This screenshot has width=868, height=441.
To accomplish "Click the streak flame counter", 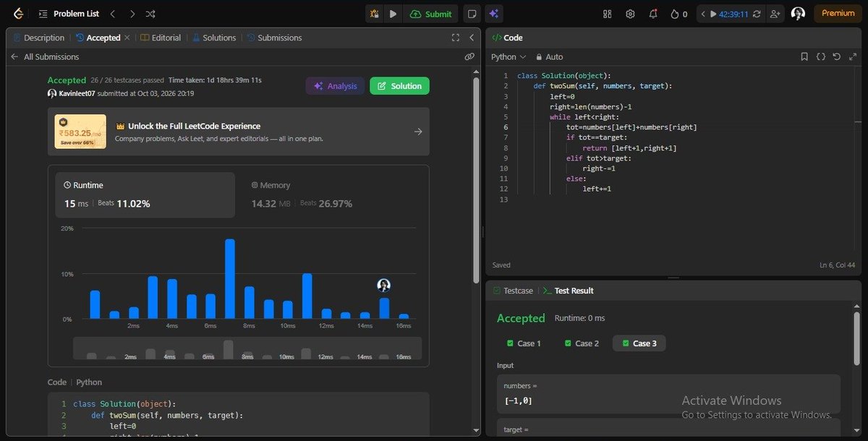I will [x=679, y=13].
